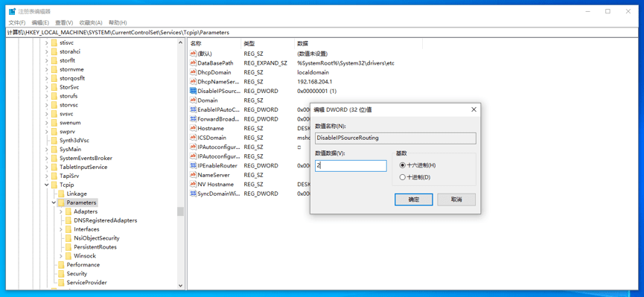Click the Domain value icon

click(194, 100)
